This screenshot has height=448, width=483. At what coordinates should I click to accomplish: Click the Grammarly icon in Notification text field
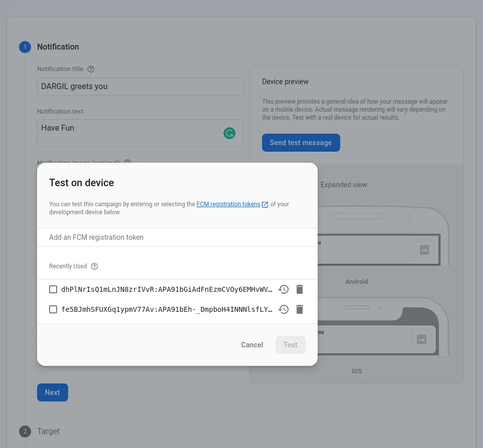tap(229, 133)
